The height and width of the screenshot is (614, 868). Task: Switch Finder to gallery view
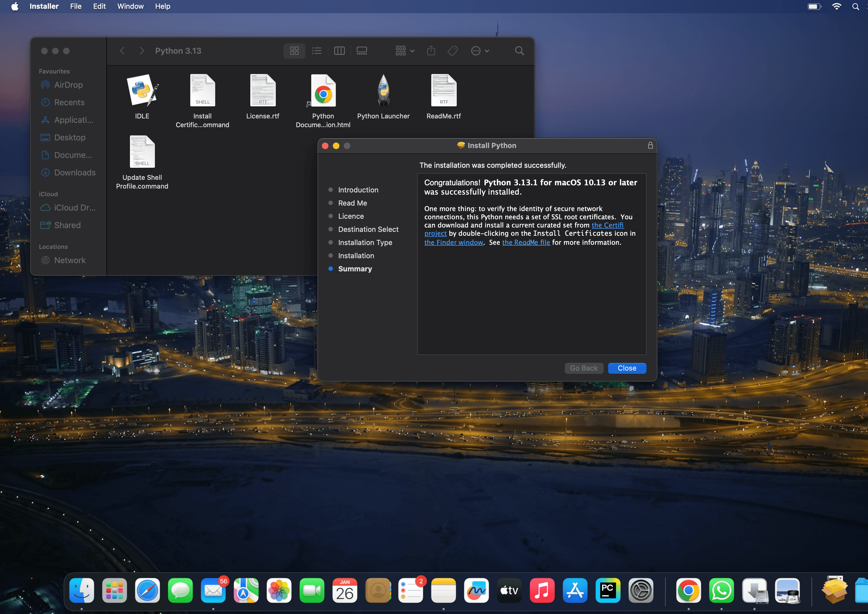pyautogui.click(x=362, y=51)
